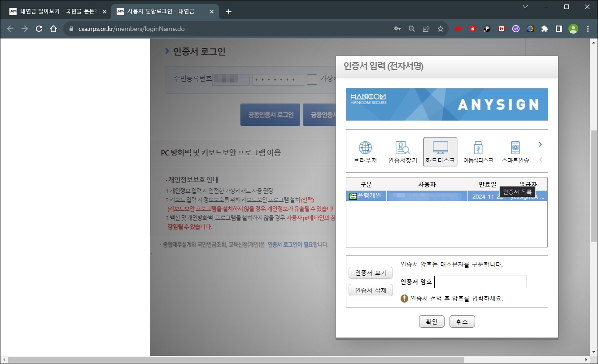This screenshot has height=364, width=598.
Task: Toggle the browser side panel
Action: (x=559, y=29)
